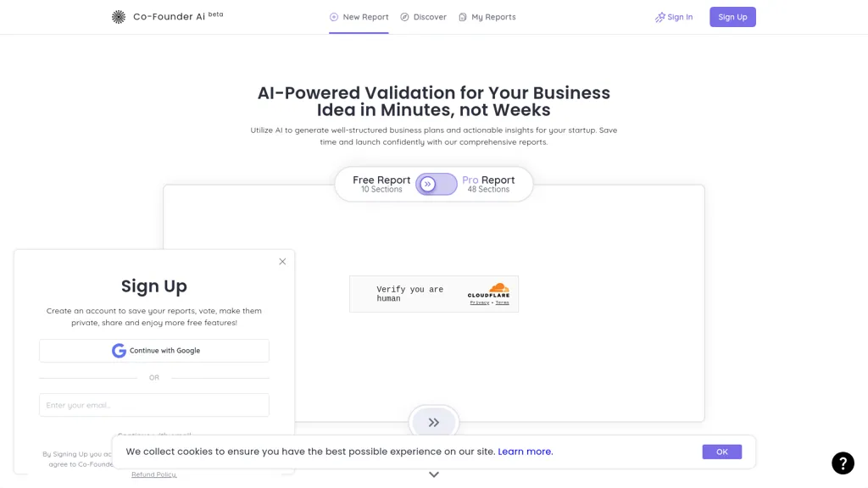Open the help question mark bubble
This screenshot has width=868, height=488.
(843, 463)
